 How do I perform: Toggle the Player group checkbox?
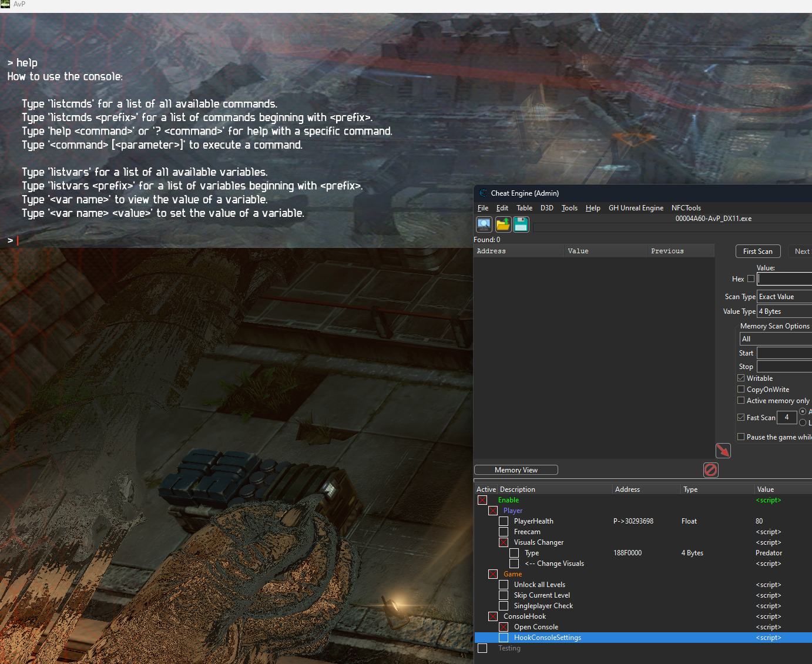coord(493,511)
